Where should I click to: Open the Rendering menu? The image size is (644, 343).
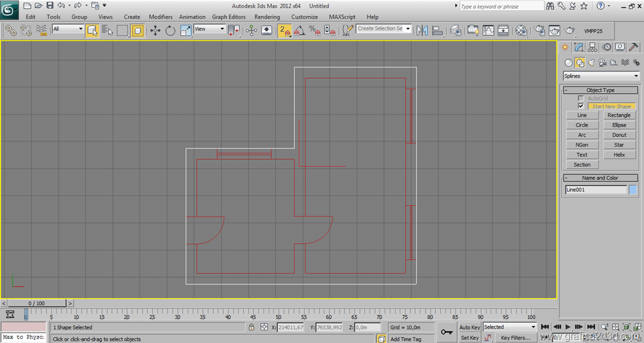pyautogui.click(x=267, y=17)
